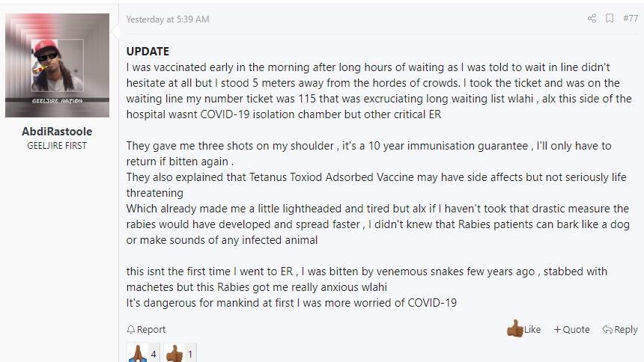Viewport: 644px width, 362px height.
Task: Click the GEELJIRE NATION caption on avatar
Action: click(57, 100)
